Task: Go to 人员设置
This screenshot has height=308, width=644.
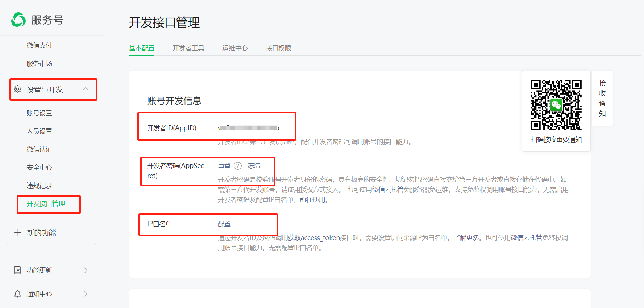Action: (39, 131)
